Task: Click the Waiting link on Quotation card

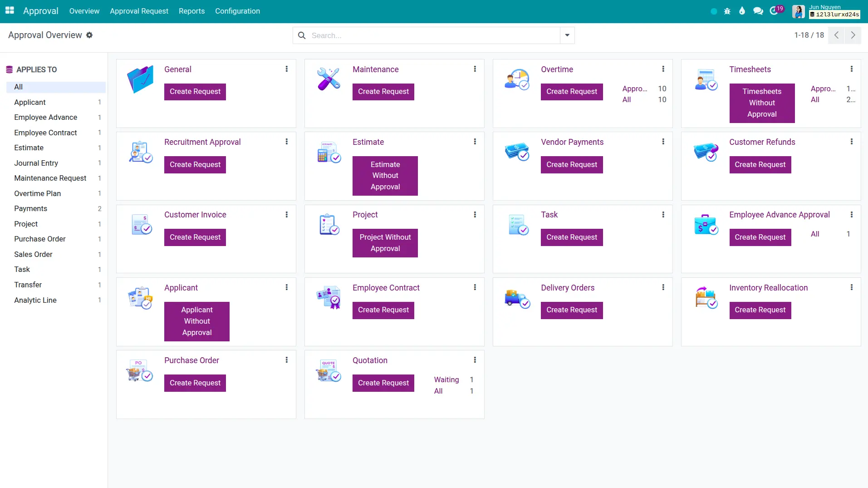Action: click(446, 380)
